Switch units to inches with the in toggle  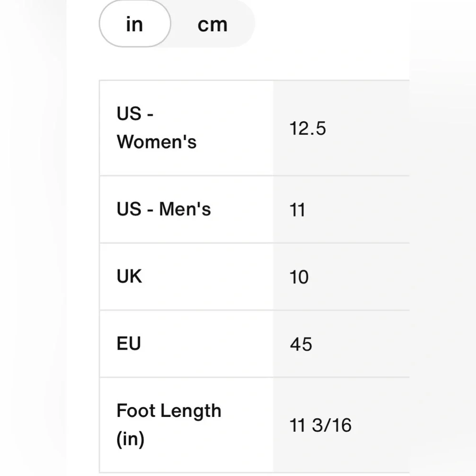tap(135, 24)
